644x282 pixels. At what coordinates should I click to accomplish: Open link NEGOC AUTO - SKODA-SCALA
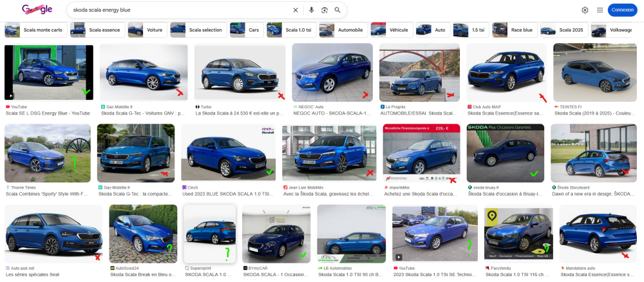(332, 113)
